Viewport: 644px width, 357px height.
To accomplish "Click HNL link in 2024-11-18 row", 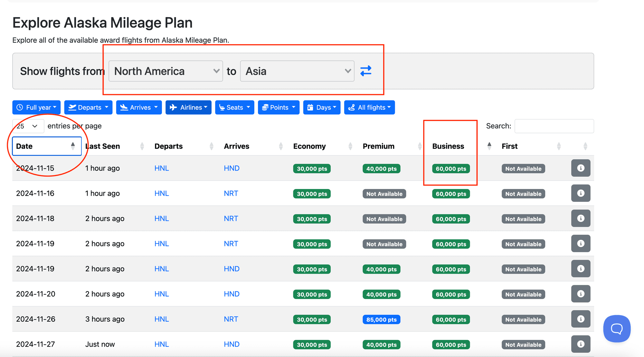I will click(162, 219).
